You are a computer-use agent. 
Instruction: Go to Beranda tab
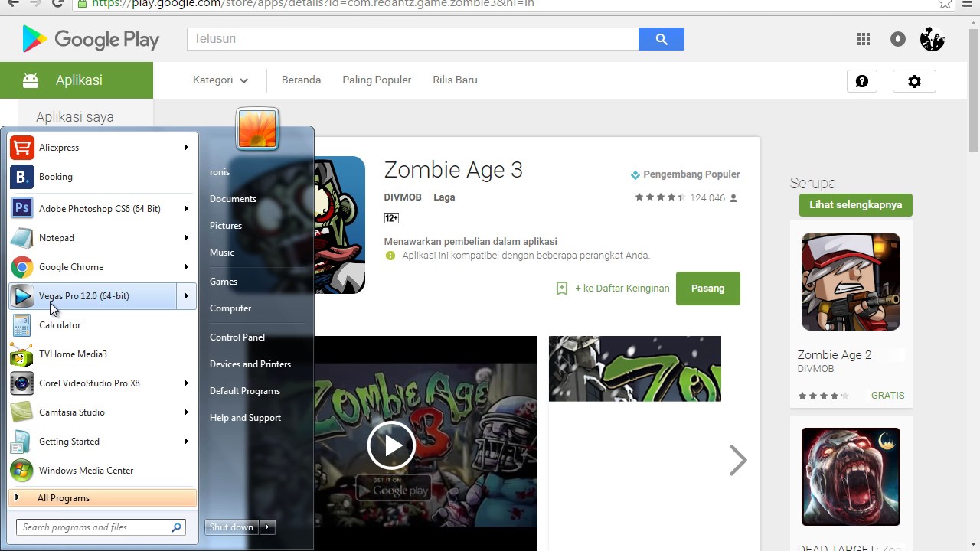[301, 80]
